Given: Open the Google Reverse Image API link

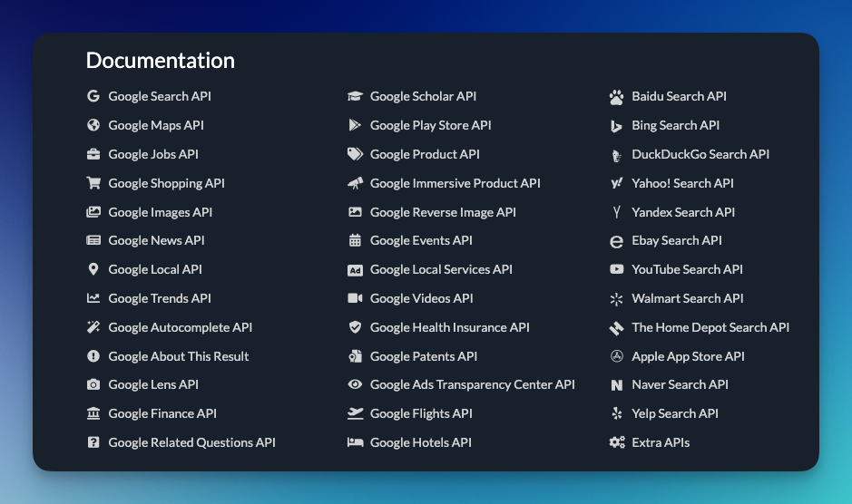Looking at the screenshot, I should click(443, 212).
